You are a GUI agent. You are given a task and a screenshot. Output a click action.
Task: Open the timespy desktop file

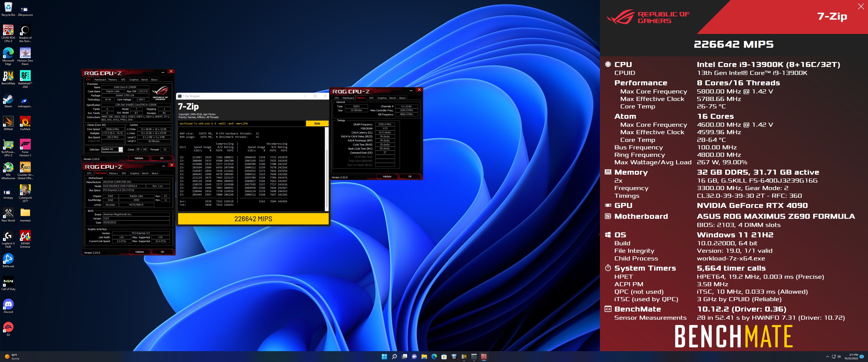pyautogui.click(x=8, y=194)
